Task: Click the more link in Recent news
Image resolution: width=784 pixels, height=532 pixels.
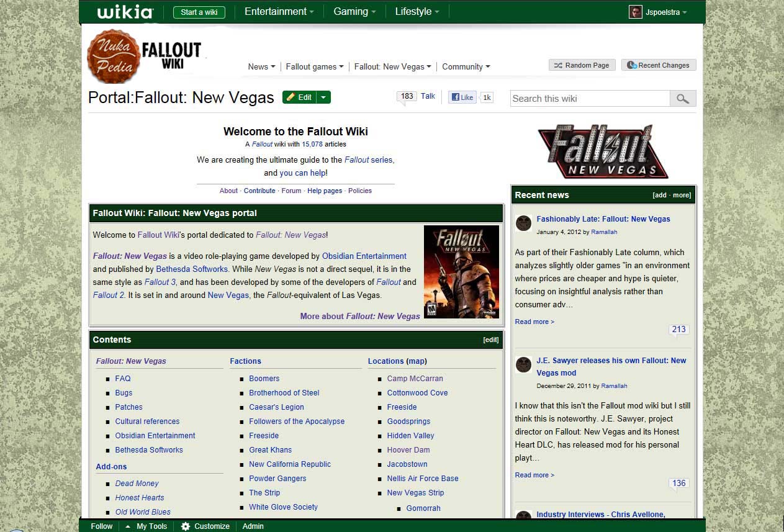Action: pyautogui.click(x=681, y=195)
